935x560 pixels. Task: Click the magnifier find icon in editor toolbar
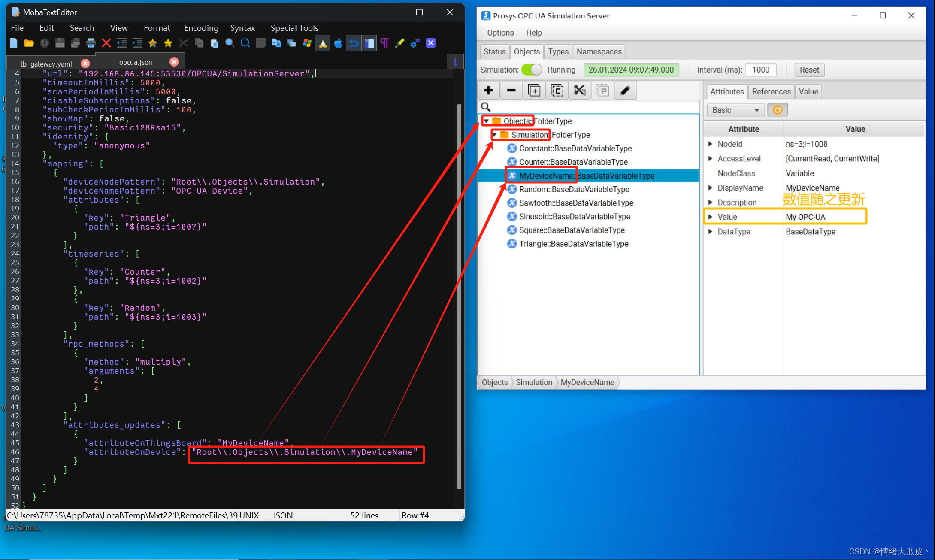[x=230, y=43]
